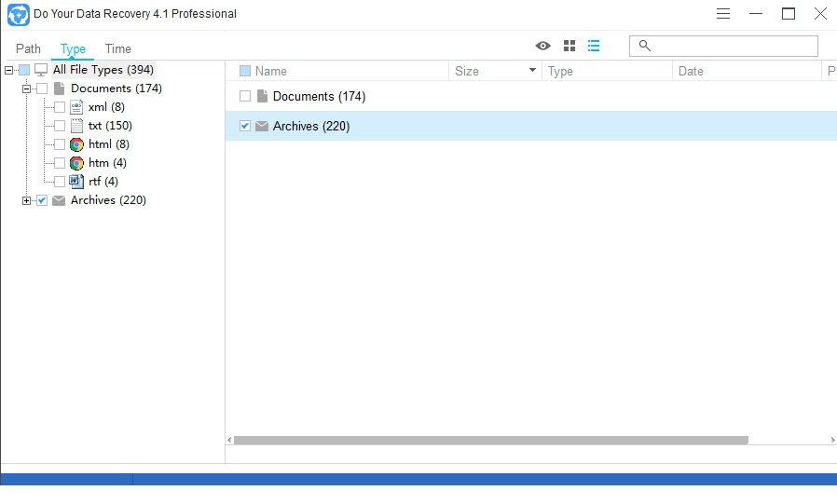Collapse the All File Types tree node
This screenshot has width=837, height=504.
point(9,71)
